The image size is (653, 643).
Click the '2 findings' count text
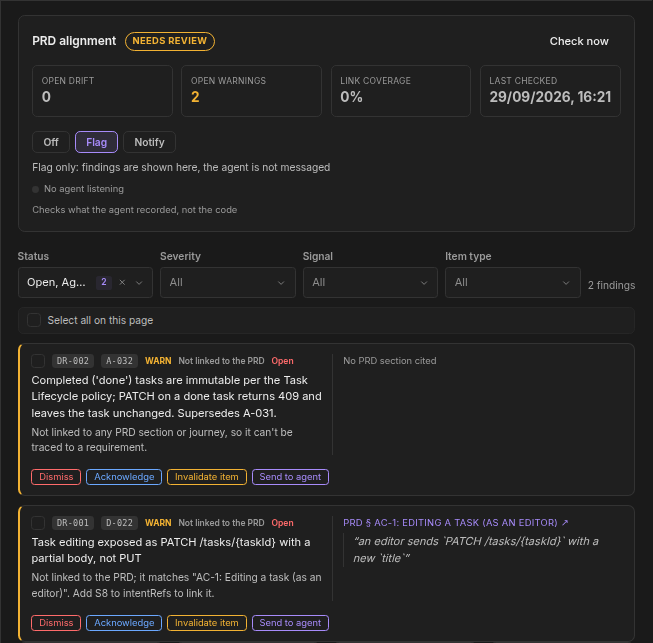pos(611,285)
